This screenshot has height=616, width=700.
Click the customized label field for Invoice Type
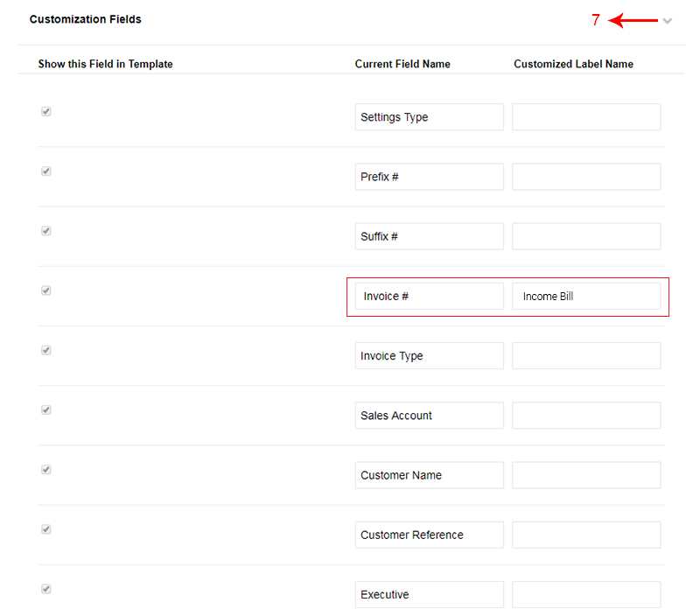click(586, 356)
